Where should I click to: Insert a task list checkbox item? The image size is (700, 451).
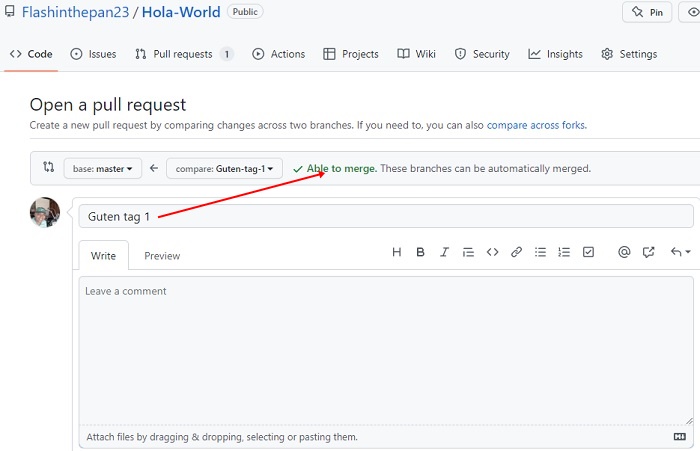pyautogui.click(x=588, y=252)
